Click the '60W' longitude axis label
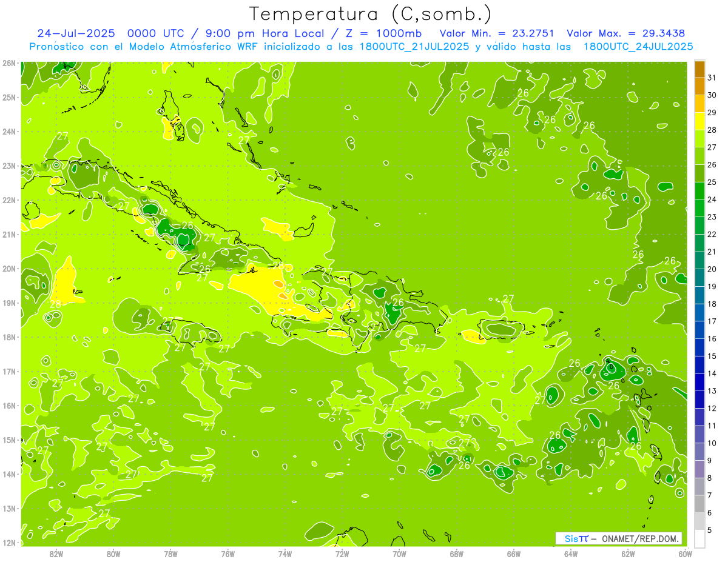Image resolution: width=728 pixels, height=562 pixels. (685, 554)
